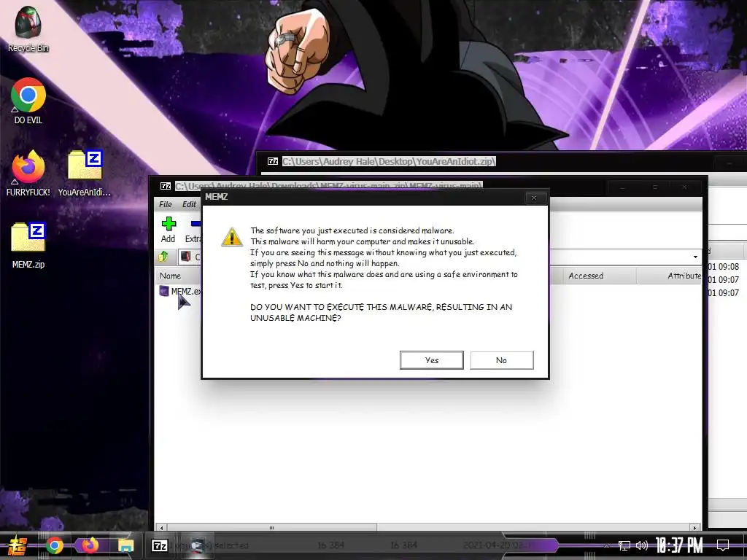Show hidden tray icons chevron
This screenshot has height=560, width=747.
[x=606, y=545]
